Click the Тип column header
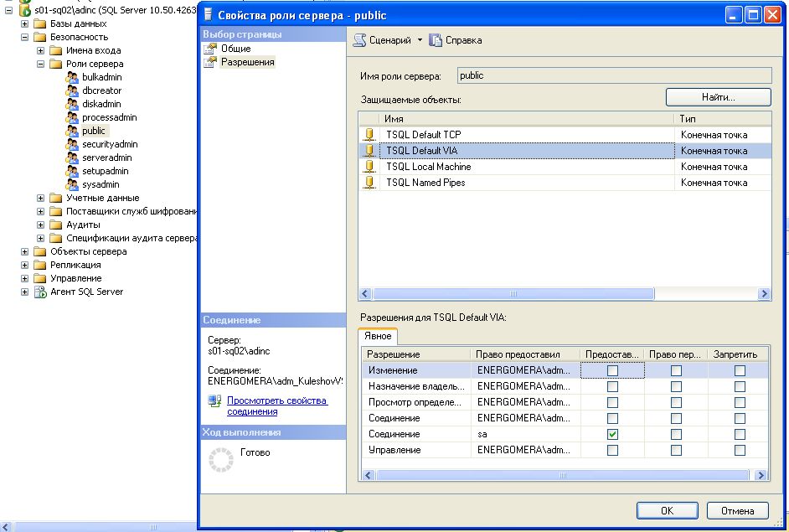The height and width of the screenshot is (532, 789). click(723, 119)
